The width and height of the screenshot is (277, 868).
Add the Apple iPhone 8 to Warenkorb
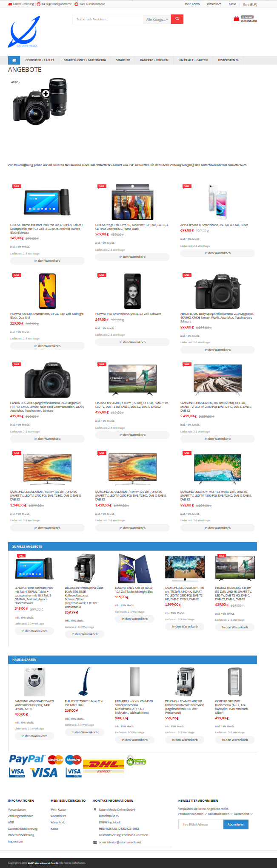pos(217,253)
